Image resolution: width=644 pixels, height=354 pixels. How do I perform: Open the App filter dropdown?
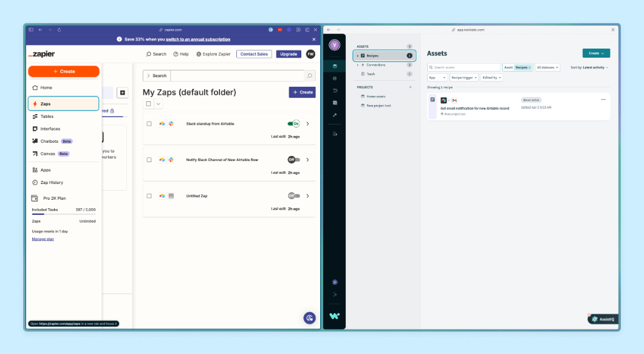(x=437, y=78)
